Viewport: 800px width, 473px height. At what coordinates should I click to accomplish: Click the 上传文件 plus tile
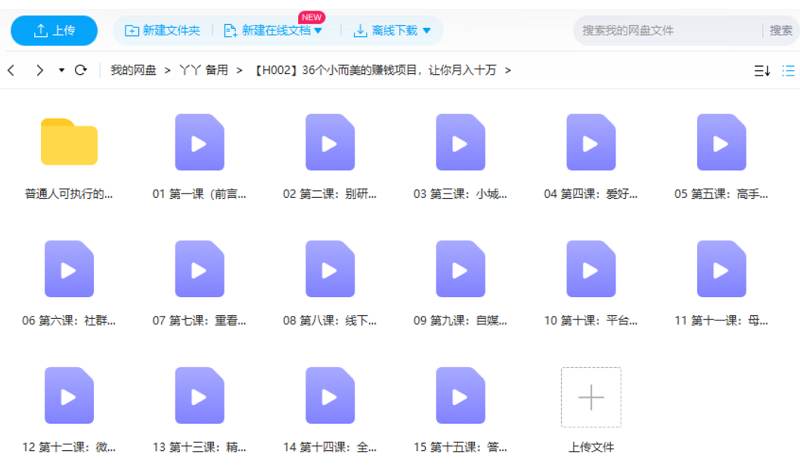click(x=591, y=397)
